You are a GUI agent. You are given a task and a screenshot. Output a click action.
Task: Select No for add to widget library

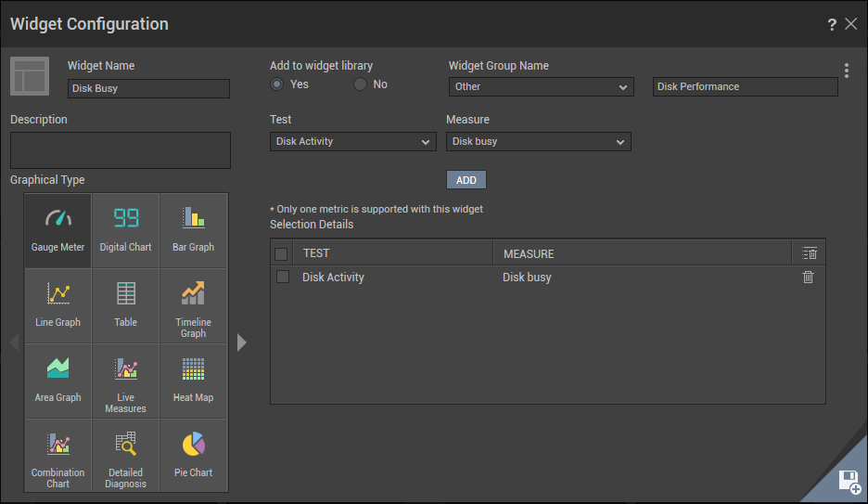[x=361, y=84]
